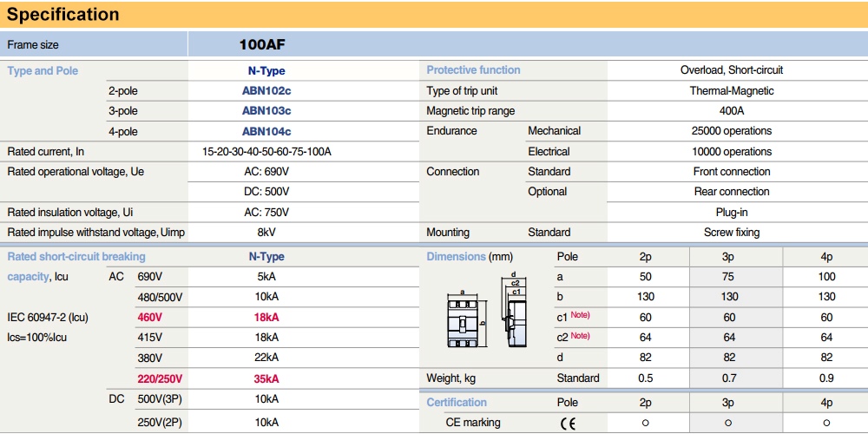Click the 22kA value for 380V

pyautogui.click(x=266, y=358)
